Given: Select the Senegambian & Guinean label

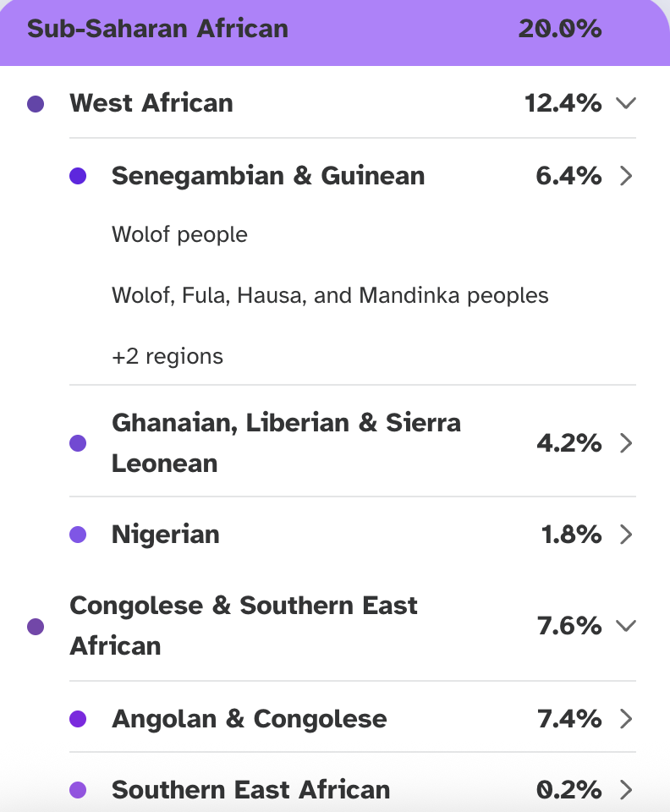Looking at the screenshot, I should pos(268,176).
